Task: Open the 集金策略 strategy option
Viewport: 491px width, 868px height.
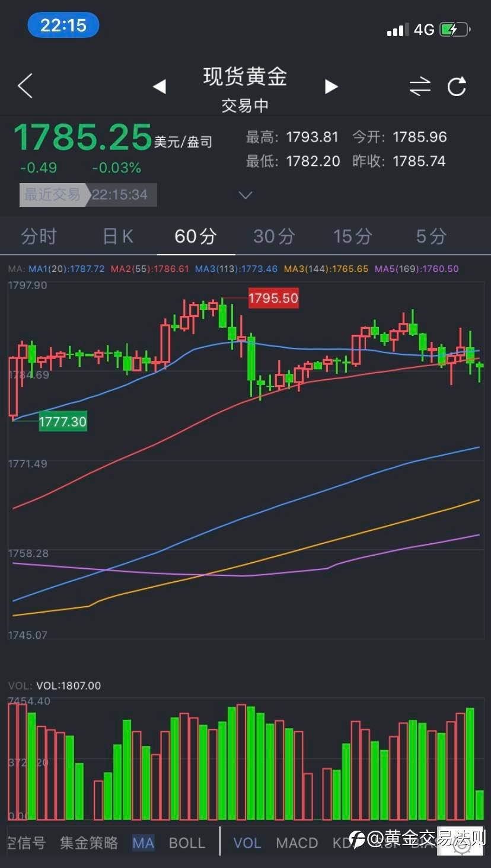Action: click(x=89, y=843)
